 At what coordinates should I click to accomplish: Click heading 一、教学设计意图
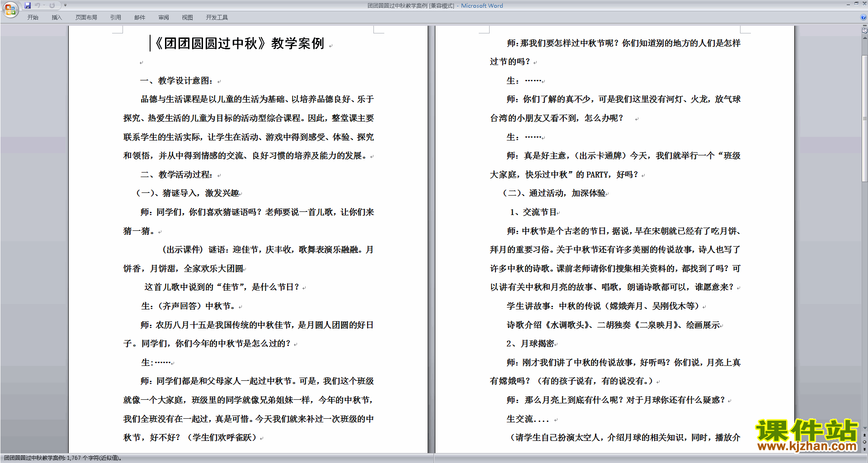coord(176,81)
